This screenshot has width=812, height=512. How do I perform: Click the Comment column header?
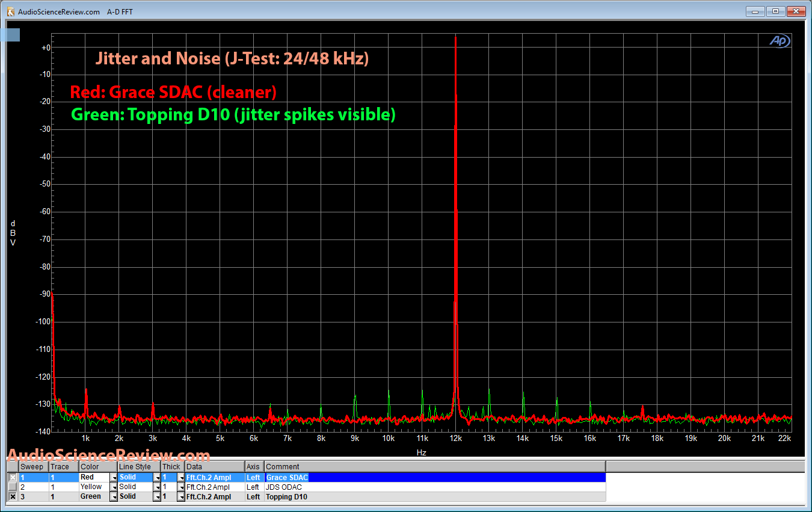point(435,467)
